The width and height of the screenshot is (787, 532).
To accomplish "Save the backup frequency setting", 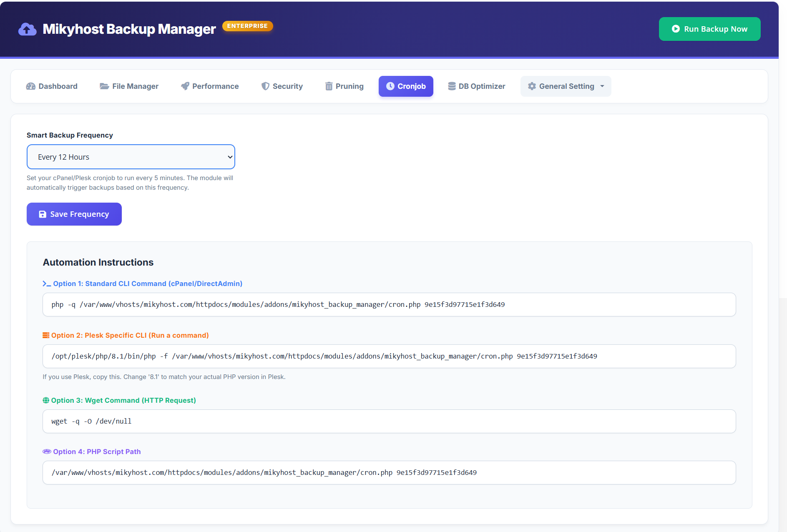I will [x=74, y=214].
